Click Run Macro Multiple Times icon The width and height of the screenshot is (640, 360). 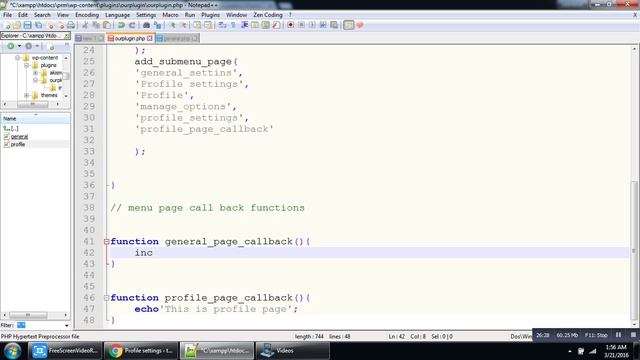[323, 25]
